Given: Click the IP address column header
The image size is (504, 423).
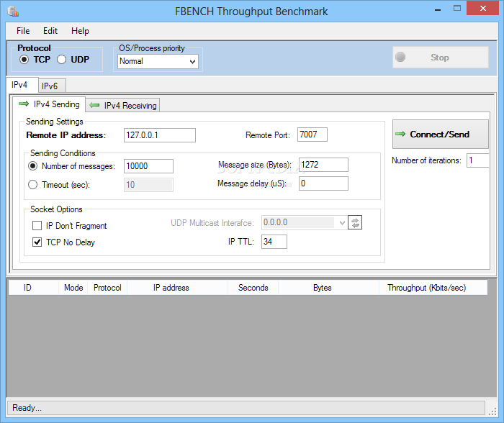Looking at the screenshot, I should pyautogui.click(x=177, y=288).
